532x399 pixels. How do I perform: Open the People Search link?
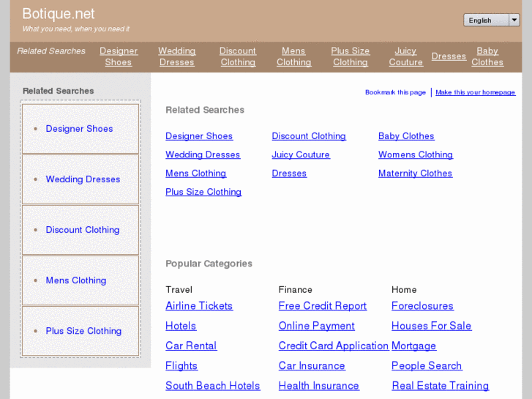[427, 366]
